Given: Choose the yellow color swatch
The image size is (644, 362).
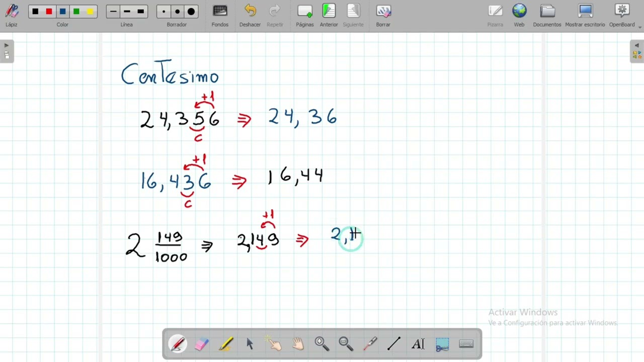Looking at the screenshot, I should 90,12.
